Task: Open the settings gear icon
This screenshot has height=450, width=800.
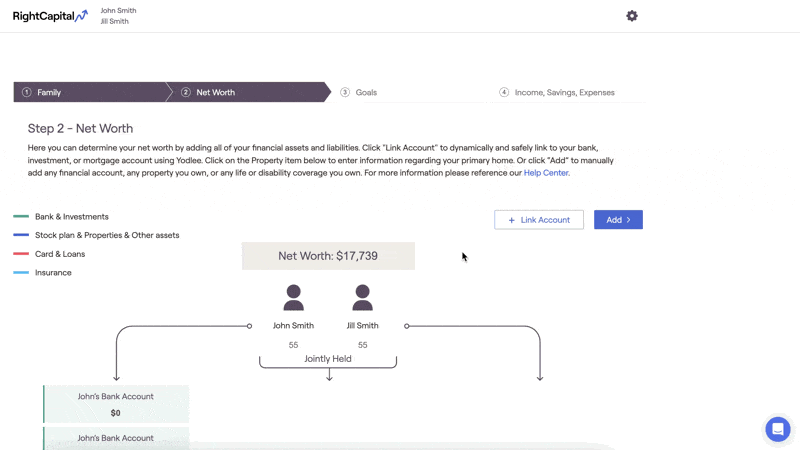Action: coord(632,16)
